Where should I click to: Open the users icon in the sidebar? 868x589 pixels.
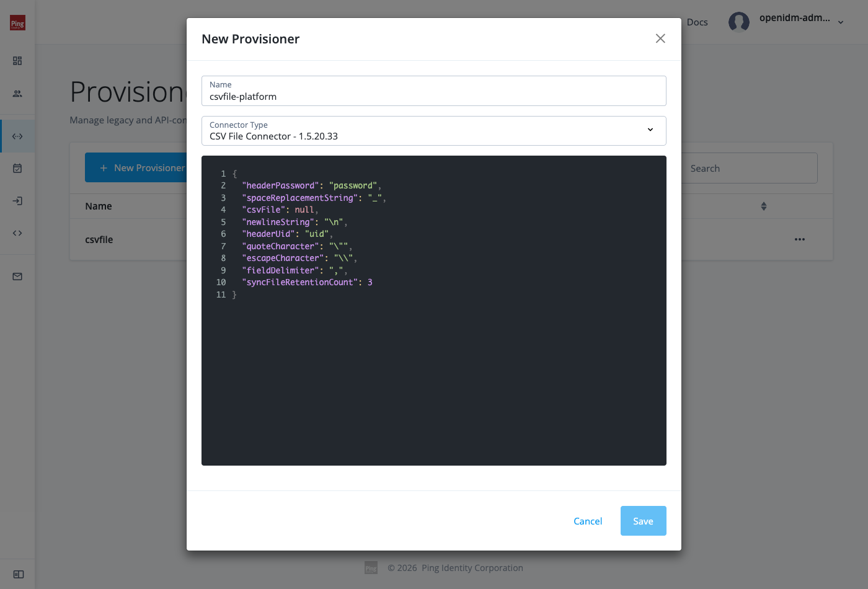click(x=17, y=94)
